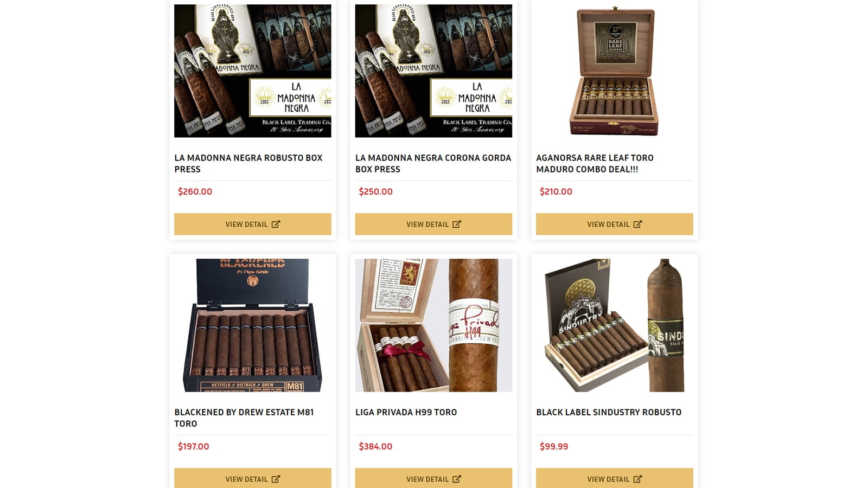868x488 pixels.
Task: Click external-link icon on Sindustry Robusto button
Action: click(637, 479)
